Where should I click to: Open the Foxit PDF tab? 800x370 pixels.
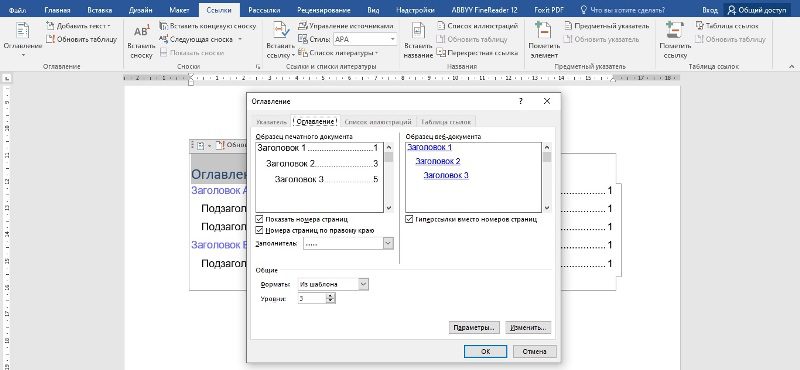coord(548,10)
